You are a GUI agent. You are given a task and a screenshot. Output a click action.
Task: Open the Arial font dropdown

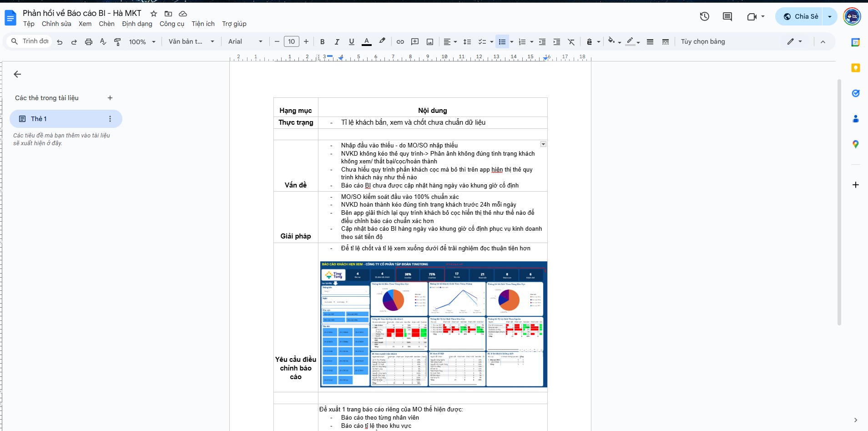245,42
